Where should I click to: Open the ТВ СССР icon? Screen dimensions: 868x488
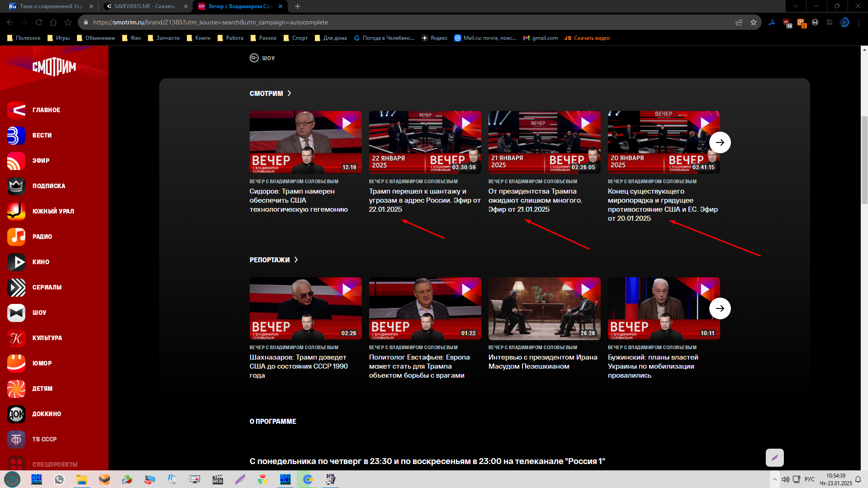tap(16, 439)
